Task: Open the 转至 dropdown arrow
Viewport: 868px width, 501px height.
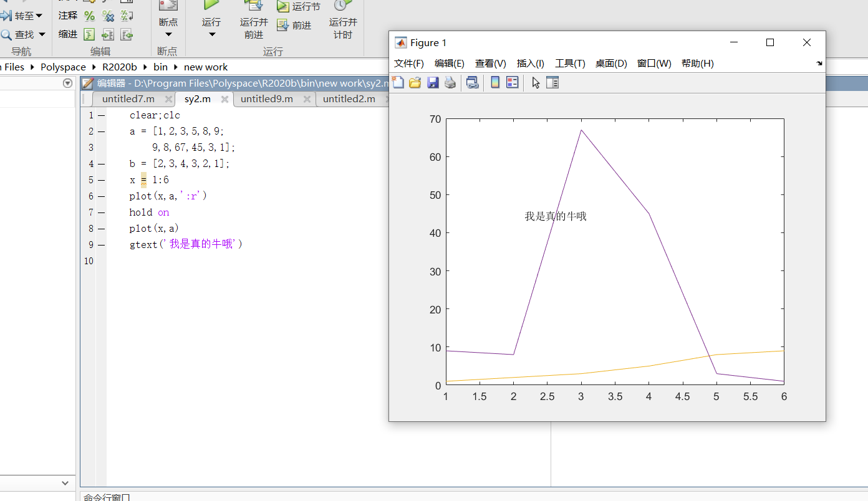Action: [x=39, y=16]
